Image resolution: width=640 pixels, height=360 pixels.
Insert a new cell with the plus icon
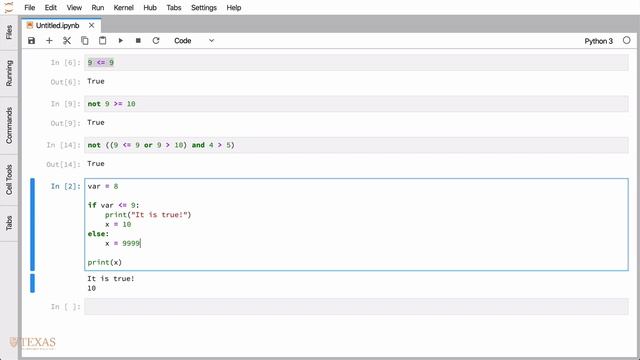49,40
